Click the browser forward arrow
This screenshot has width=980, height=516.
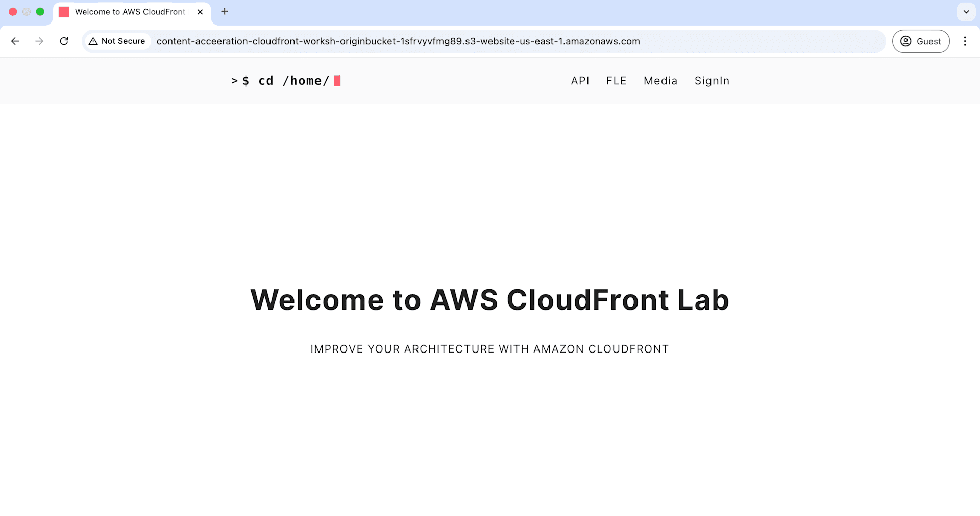(39, 41)
